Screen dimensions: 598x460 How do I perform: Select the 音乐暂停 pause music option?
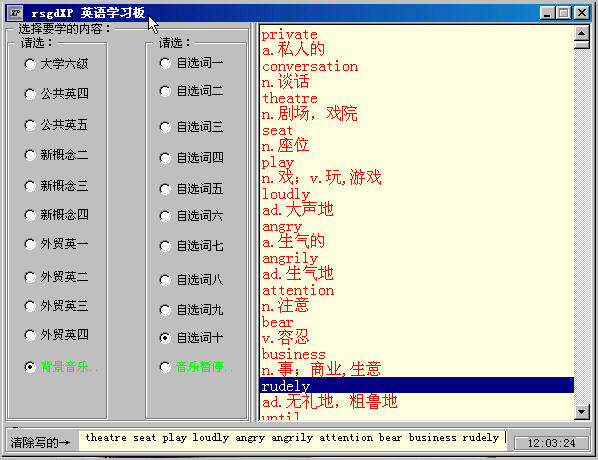coord(196,367)
